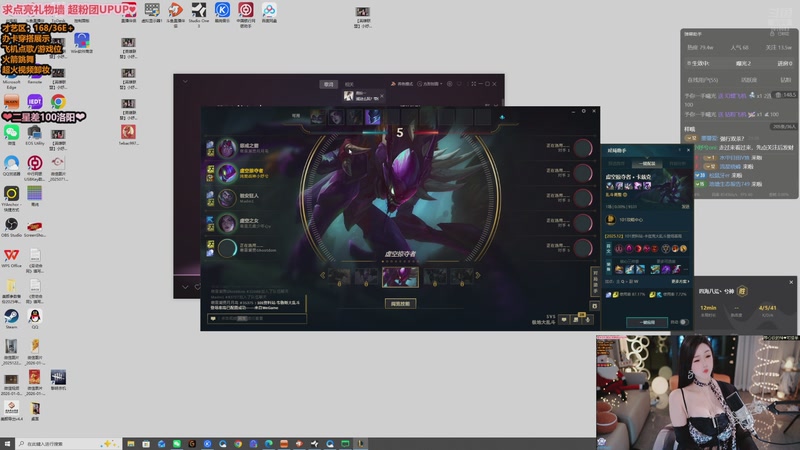Open the Studio One desktop shortcut
Image resolution: width=800 pixels, height=450 pixels.
199,10
